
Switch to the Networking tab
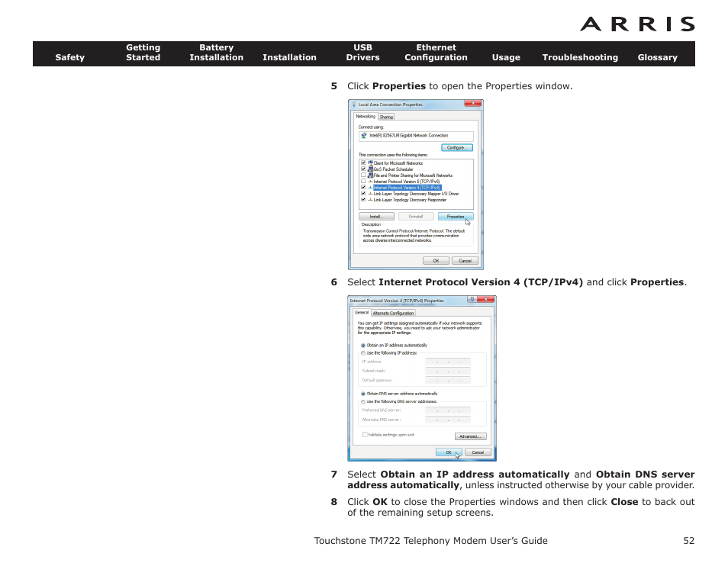366,116
